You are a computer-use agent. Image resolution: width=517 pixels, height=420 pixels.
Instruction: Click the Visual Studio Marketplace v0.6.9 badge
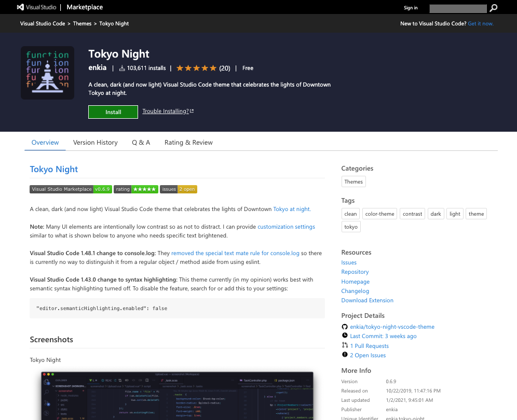pyautogui.click(x=71, y=189)
